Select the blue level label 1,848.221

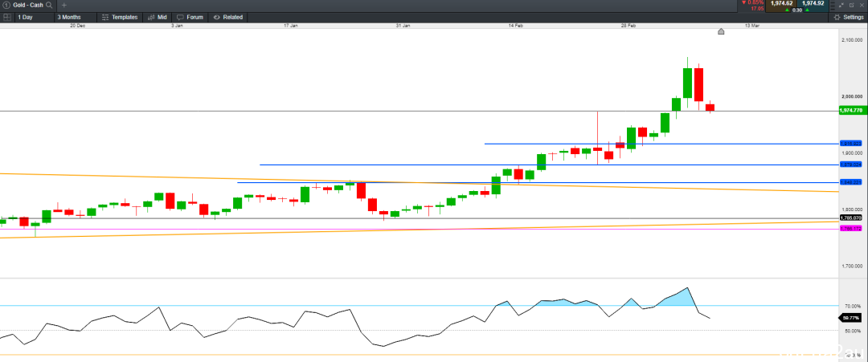pyautogui.click(x=851, y=182)
